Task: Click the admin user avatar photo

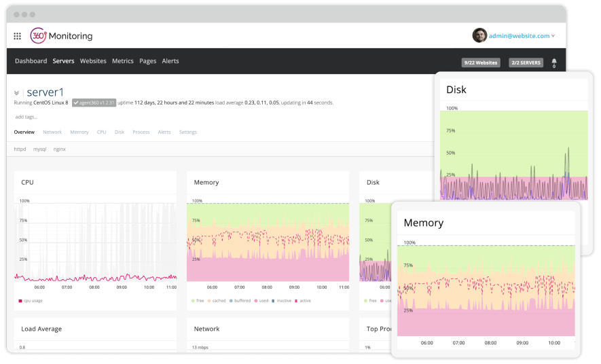Action: pyautogui.click(x=479, y=35)
